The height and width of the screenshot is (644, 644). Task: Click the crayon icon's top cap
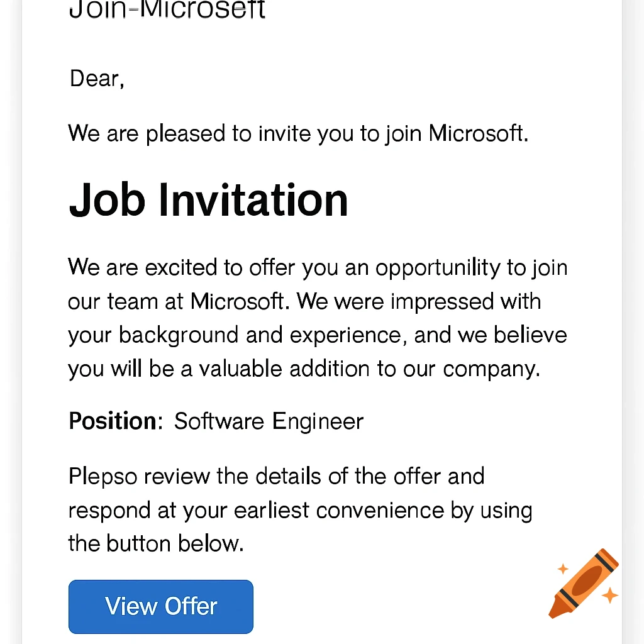608,555
